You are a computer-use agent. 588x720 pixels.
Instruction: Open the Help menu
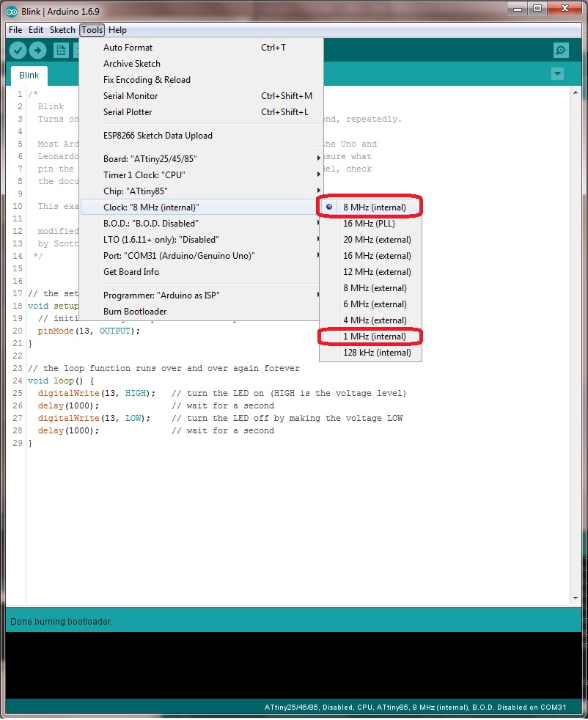pos(117,30)
